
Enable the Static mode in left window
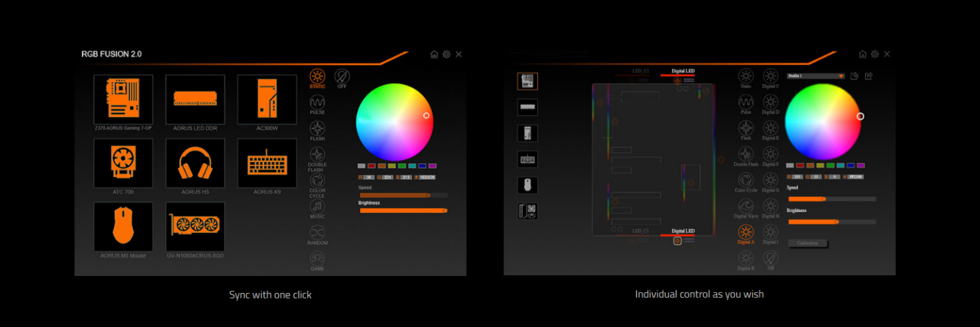tap(317, 77)
